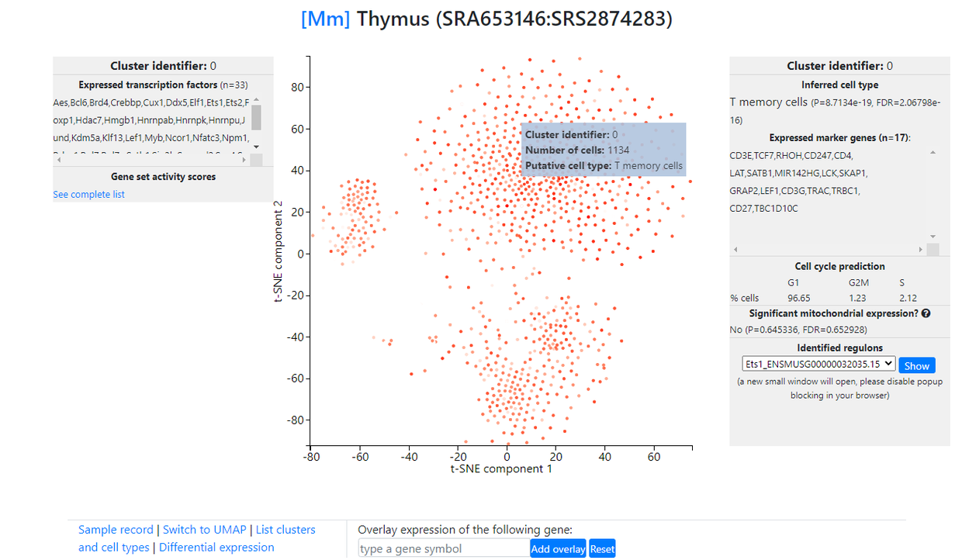This screenshot has height=560, width=962.
Task: Click right scroll arrow under transcription factors
Action: 245,160
